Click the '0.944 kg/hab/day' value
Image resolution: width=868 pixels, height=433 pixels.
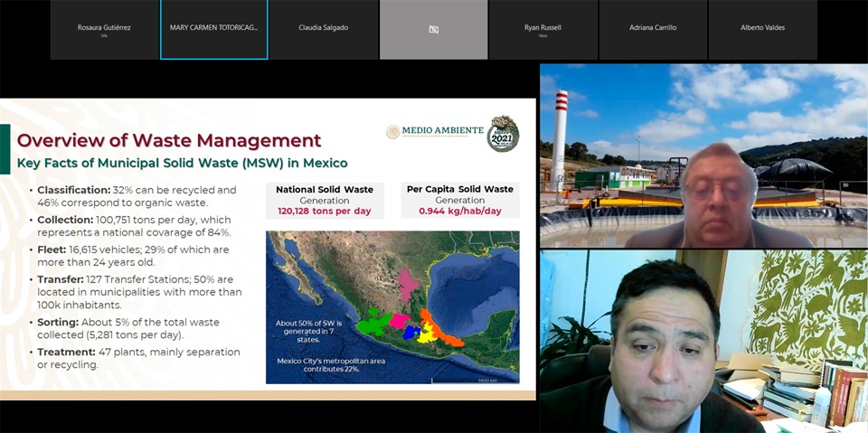[x=460, y=212]
